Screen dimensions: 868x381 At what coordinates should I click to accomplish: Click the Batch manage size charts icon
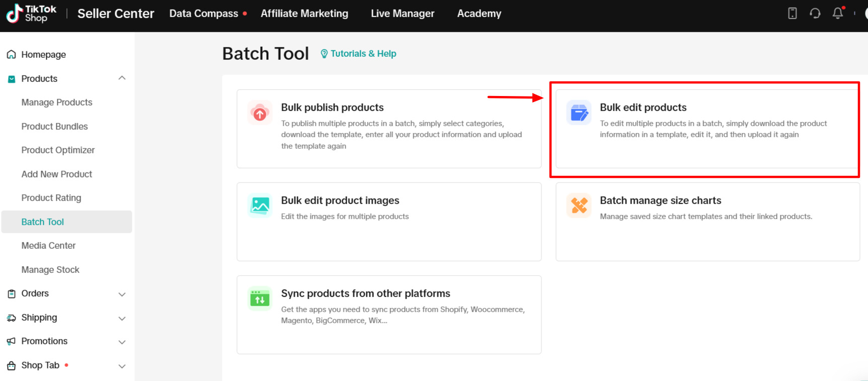[579, 205]
